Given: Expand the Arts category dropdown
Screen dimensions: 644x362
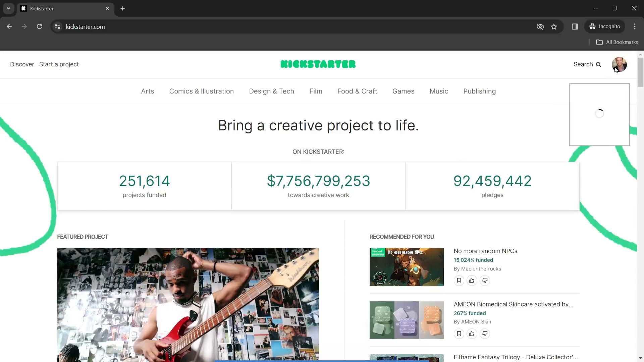Looking at the screenshot, I should (x=147, y=91).
